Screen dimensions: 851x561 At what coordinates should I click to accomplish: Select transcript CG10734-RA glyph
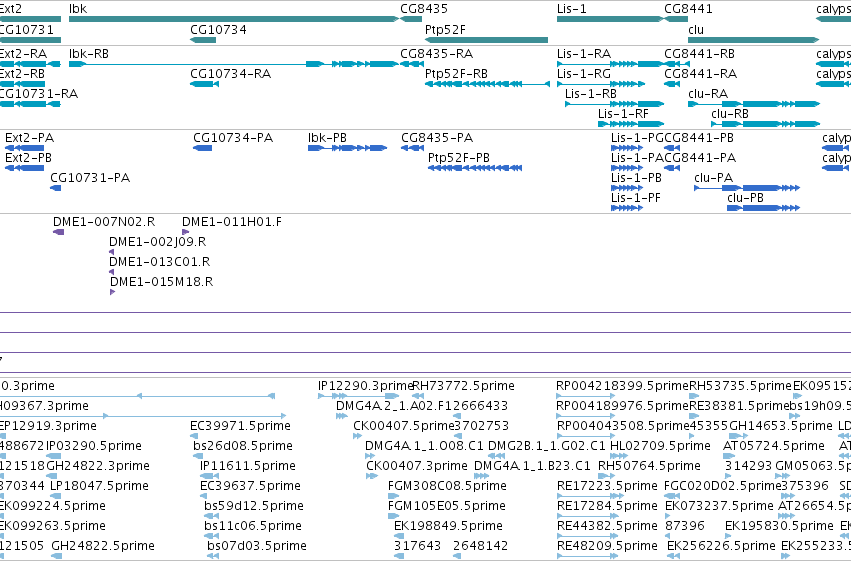(204, 84)
